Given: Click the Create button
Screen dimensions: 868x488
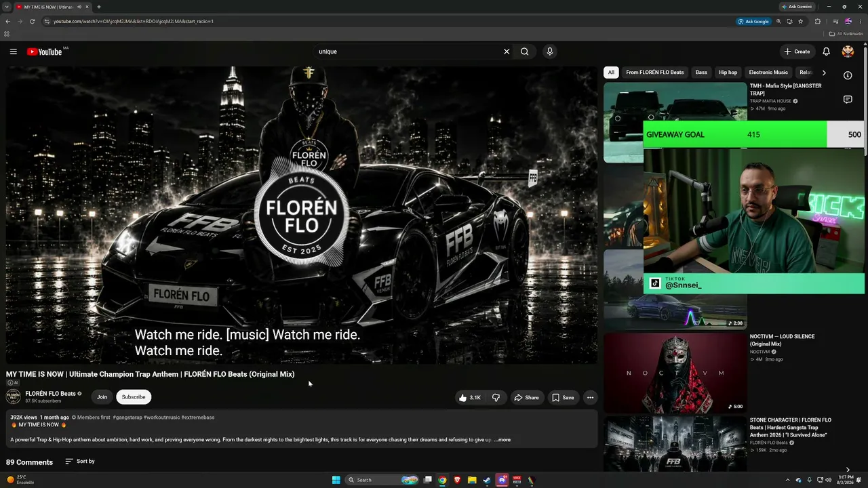Looking at the screenshot, I should 797,52.
